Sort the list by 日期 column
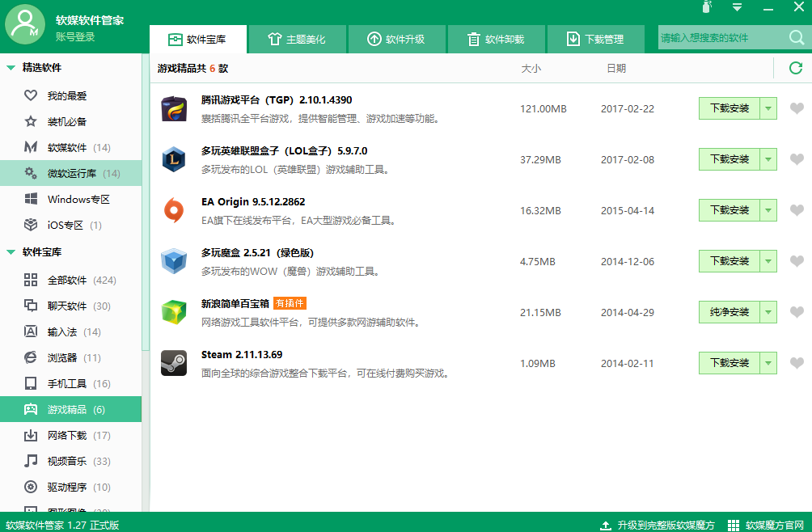The width and height of the screenshot is (812, 532). [x=616, y=68]
